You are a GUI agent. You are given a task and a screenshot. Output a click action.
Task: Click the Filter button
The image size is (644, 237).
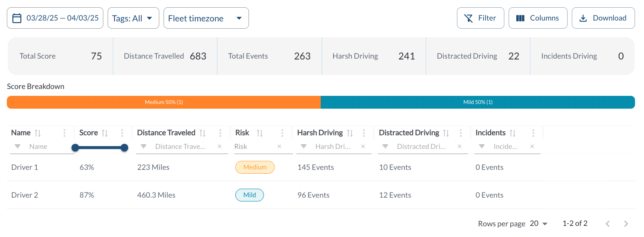click(480, 18)
